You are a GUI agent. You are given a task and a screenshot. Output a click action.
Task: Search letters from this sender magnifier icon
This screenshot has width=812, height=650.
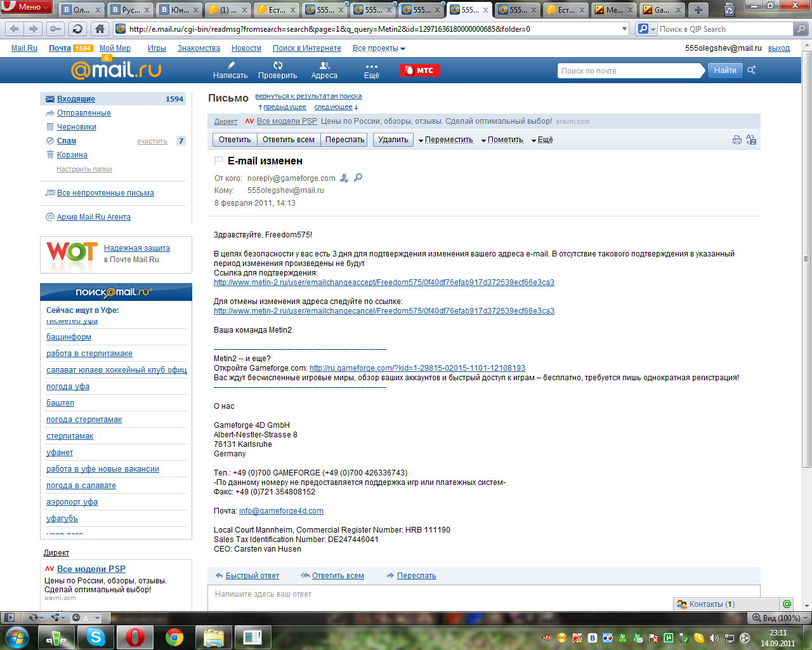click(358, 178)
